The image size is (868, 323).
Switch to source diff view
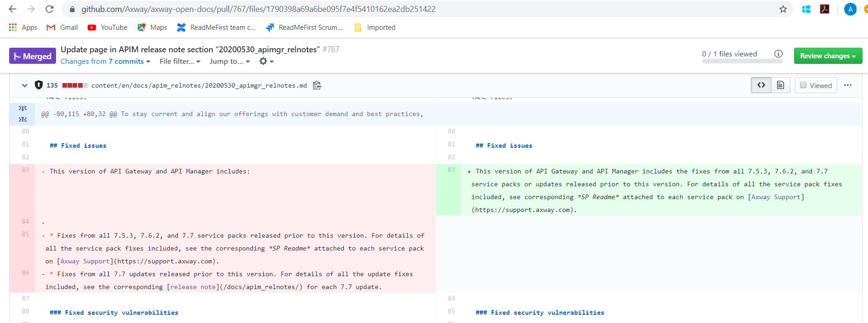(761, 85)
